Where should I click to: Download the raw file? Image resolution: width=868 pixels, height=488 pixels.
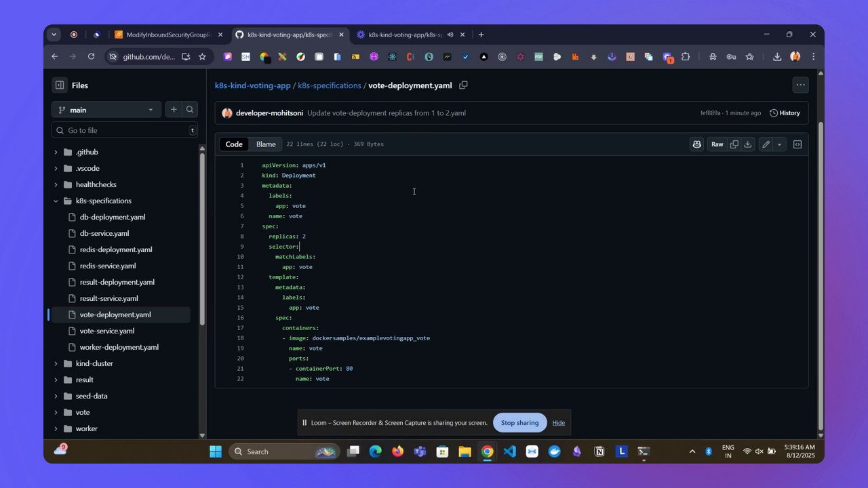[748, 144]
